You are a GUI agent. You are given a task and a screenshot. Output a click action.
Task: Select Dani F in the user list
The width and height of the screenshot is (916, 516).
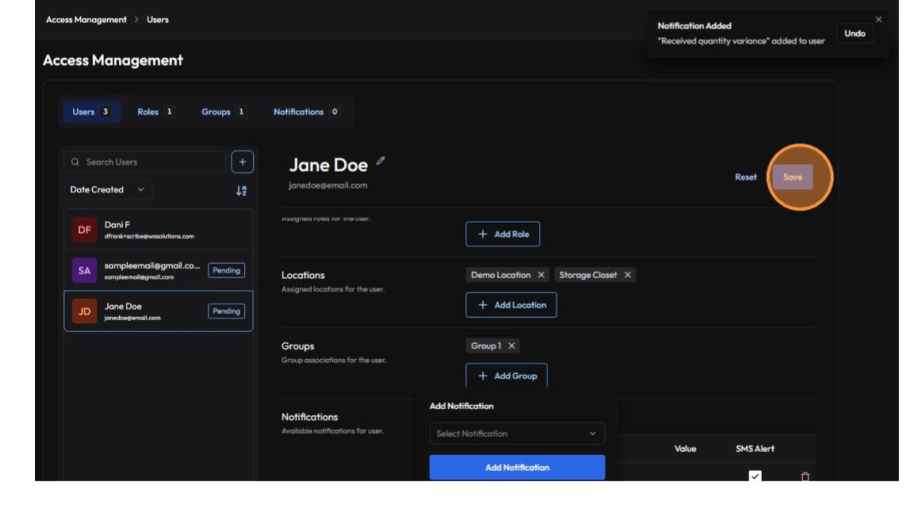[158, 230]
